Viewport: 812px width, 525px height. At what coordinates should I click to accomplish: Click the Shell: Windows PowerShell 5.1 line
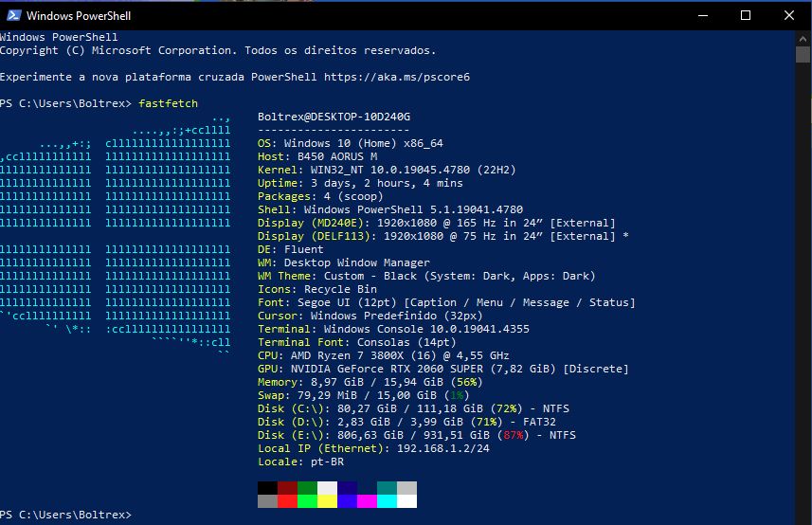point(390,209)
